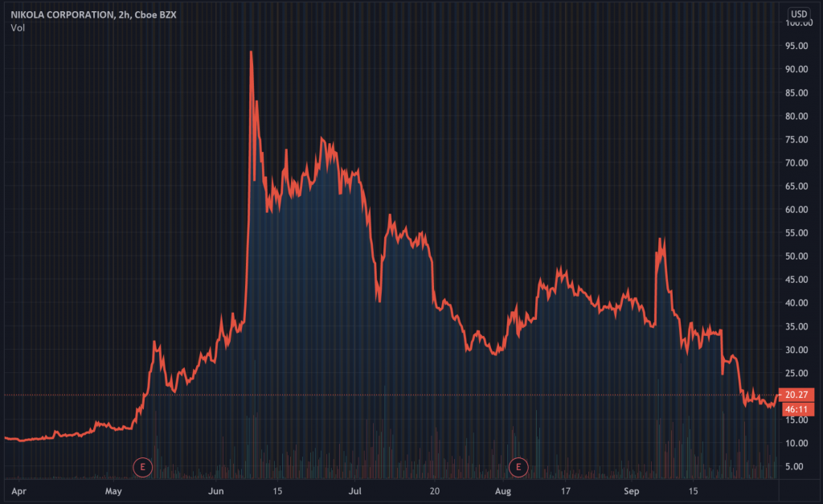Select the 60.00 price level
Screen dimensions: 823x504
(x=796, y=210)
